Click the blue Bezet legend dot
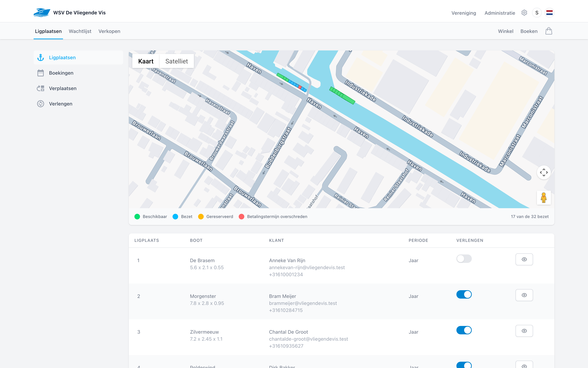 [175, 217]
